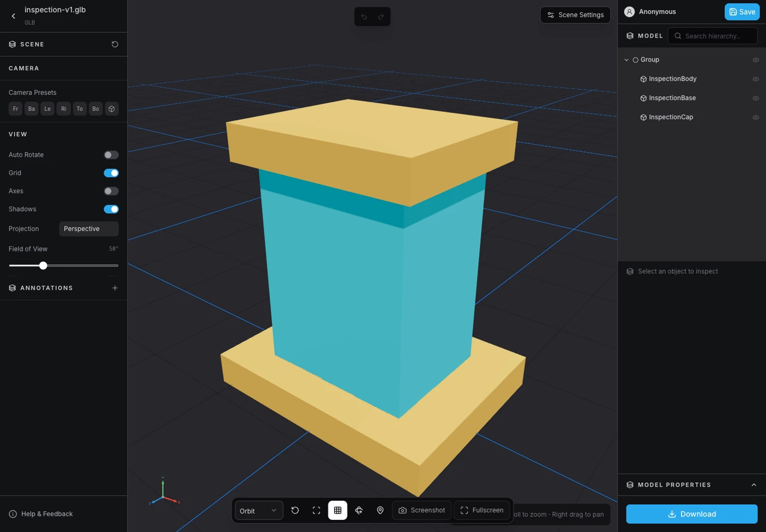Enable the Axes toggle
Screen dimensions: 766x532
point(111,191)
